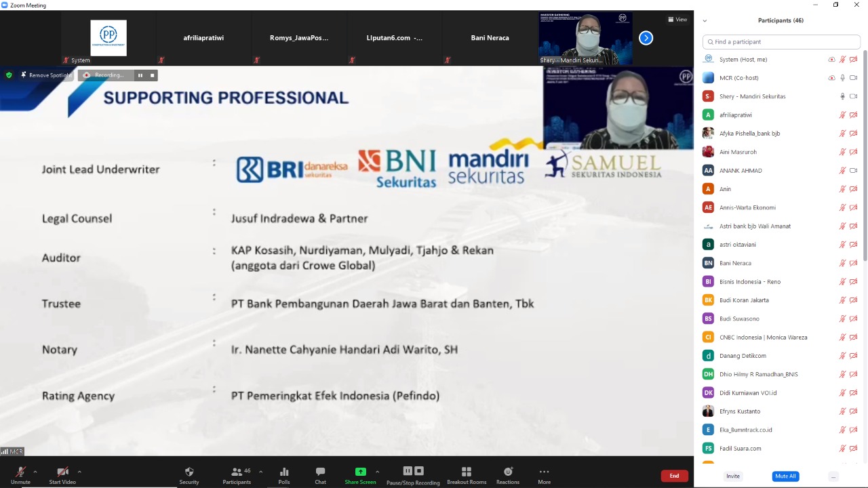This screenshot has height=488, width=868.
Task: Open the View layout dropdown
Action: point(677,20)
